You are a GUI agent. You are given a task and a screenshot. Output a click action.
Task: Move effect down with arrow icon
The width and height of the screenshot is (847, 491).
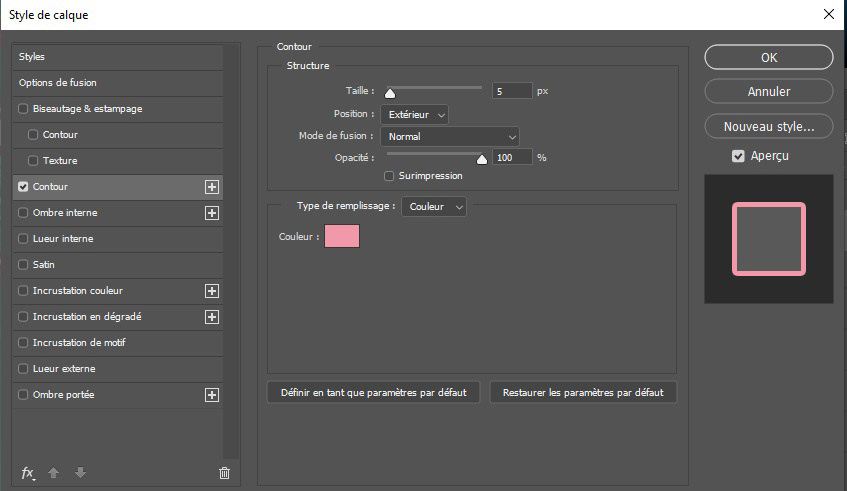click(x=80, y=473)
